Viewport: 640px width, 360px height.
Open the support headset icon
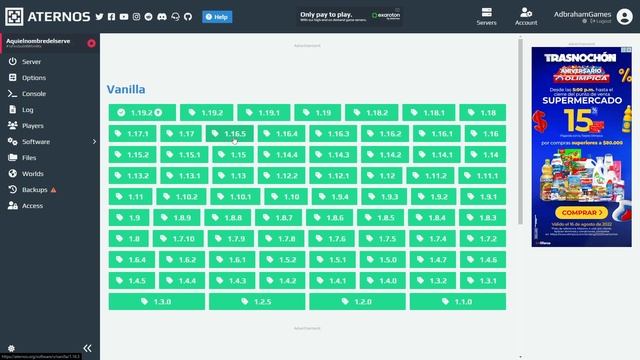[176, 17]
